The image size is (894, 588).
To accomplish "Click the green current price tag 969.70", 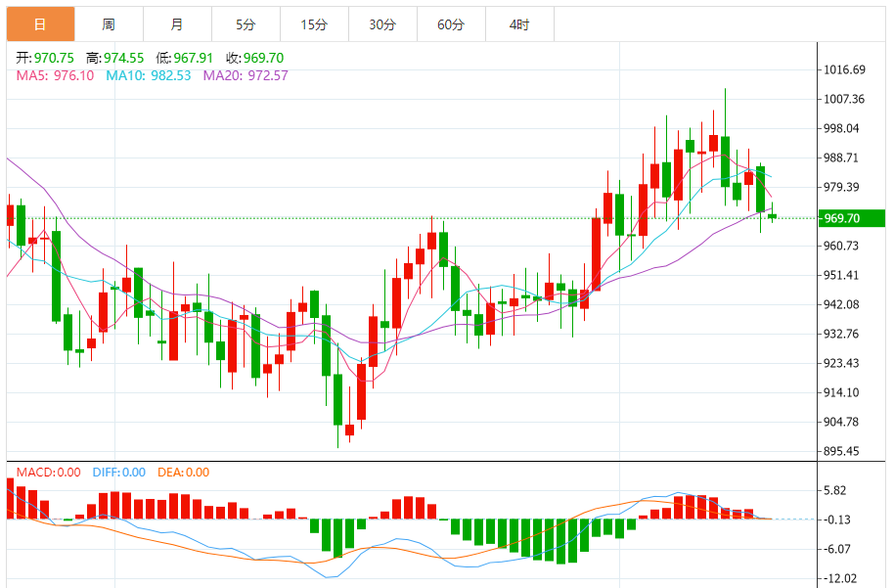I will tap(852, 218).
